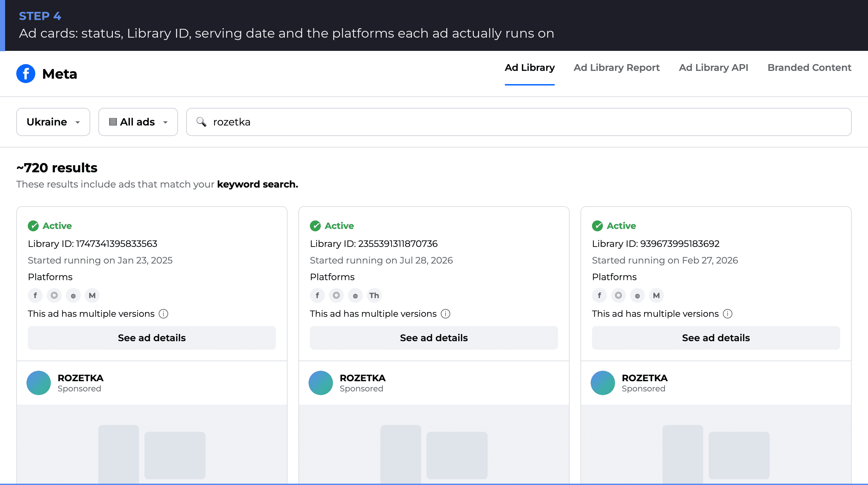The image size is (868, 485).
Task: See ad details for ad 1747341395833563
Action: (152, 338)
